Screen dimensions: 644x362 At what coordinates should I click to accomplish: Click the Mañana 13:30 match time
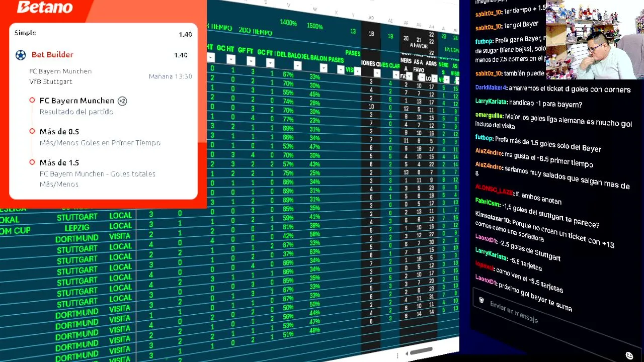(x=171, y=76)
